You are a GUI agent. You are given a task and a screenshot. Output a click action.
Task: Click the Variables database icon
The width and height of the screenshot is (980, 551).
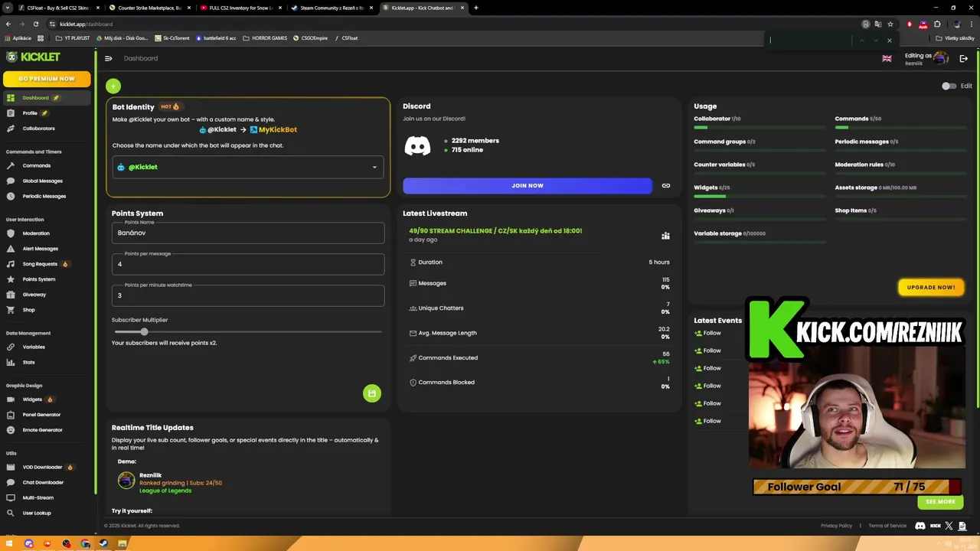pyautogui.click(x=11, y=347)
